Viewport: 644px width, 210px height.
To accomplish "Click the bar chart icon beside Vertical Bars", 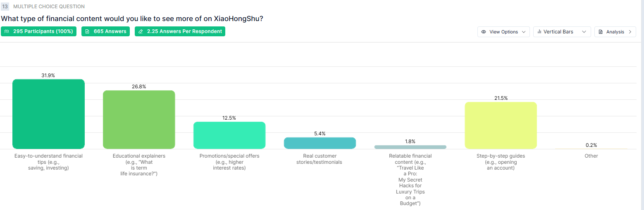I will pyautogui.click(x=539, y=32).
